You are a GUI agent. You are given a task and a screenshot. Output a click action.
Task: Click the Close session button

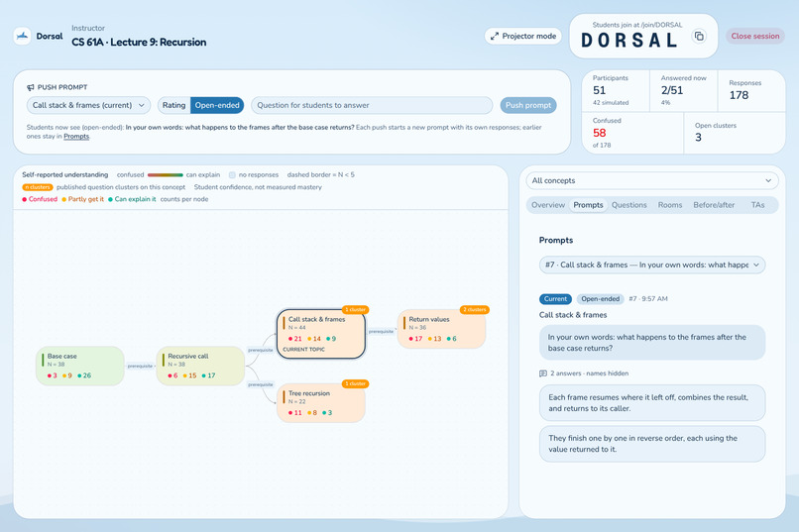pos(755,36)
